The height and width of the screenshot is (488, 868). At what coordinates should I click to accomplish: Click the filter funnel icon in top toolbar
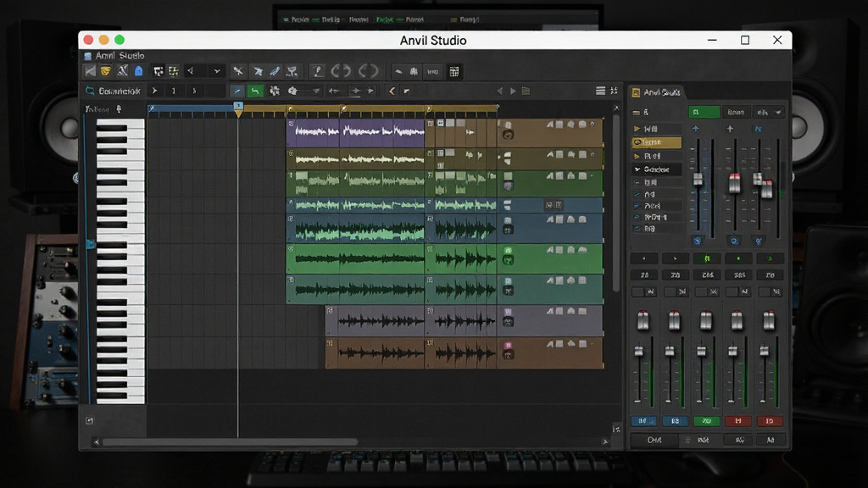click(292, 71)
